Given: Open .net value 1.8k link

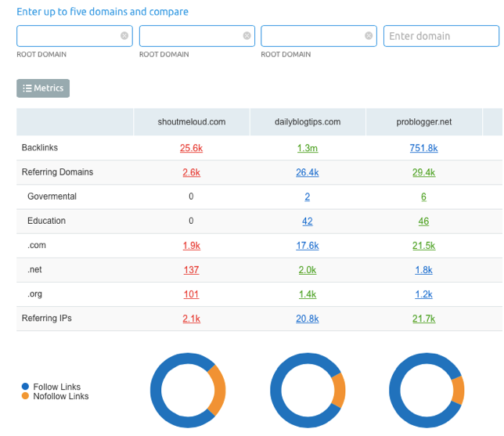Looking at the screenshot, I should point(423,270).
